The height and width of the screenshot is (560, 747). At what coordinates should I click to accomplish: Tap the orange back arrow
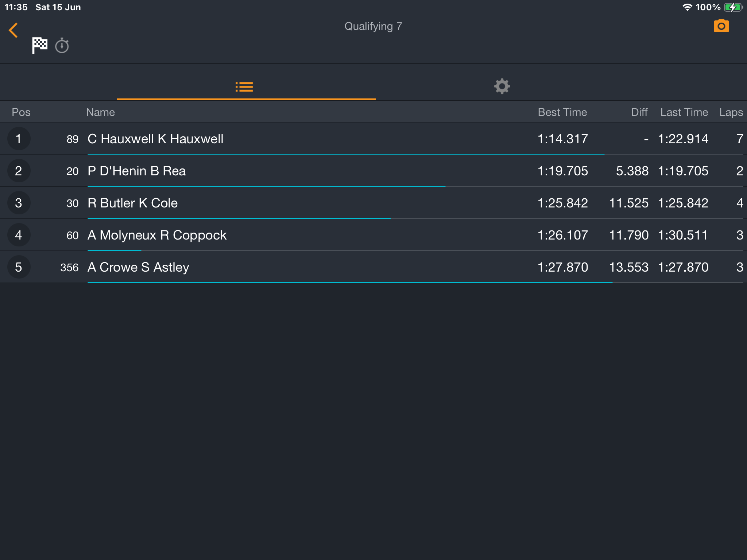click(13, 30)
